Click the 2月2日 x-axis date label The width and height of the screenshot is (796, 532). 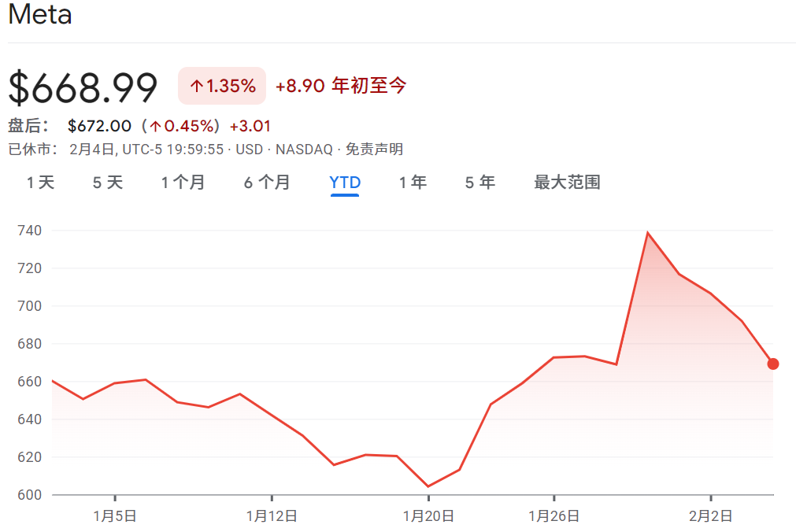(711, 516)
